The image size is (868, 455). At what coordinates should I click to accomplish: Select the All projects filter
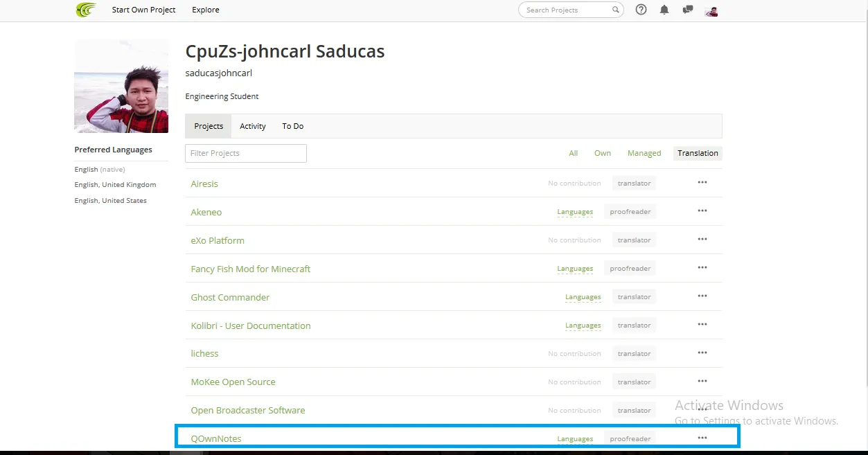coord(574,153)
